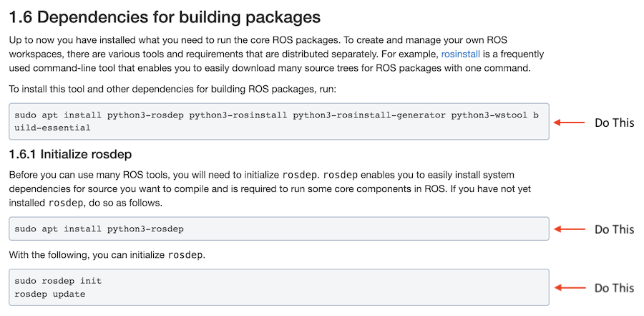Click the red arrow beside the build-essential command
The height and width of the screenshot is (316, 644).
tap(570, 123)
